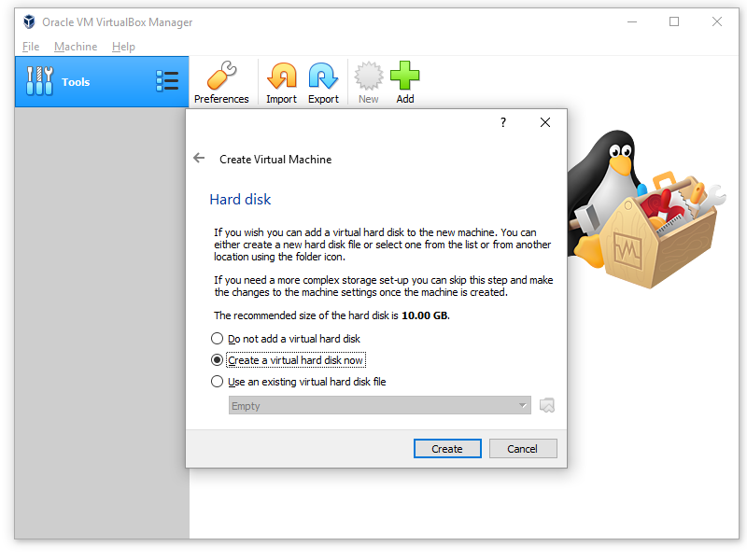Open the Tools list menu icon
Screen dimensions: 747x560
pos(167,81)
